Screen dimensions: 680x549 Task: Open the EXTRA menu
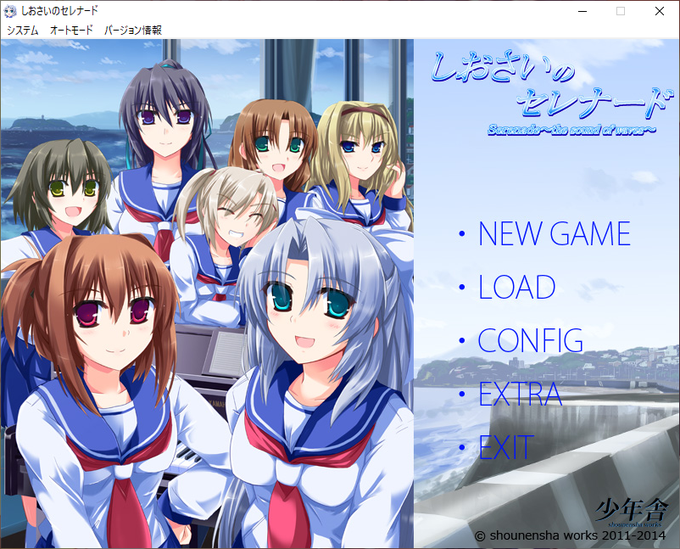coord(520,394)
